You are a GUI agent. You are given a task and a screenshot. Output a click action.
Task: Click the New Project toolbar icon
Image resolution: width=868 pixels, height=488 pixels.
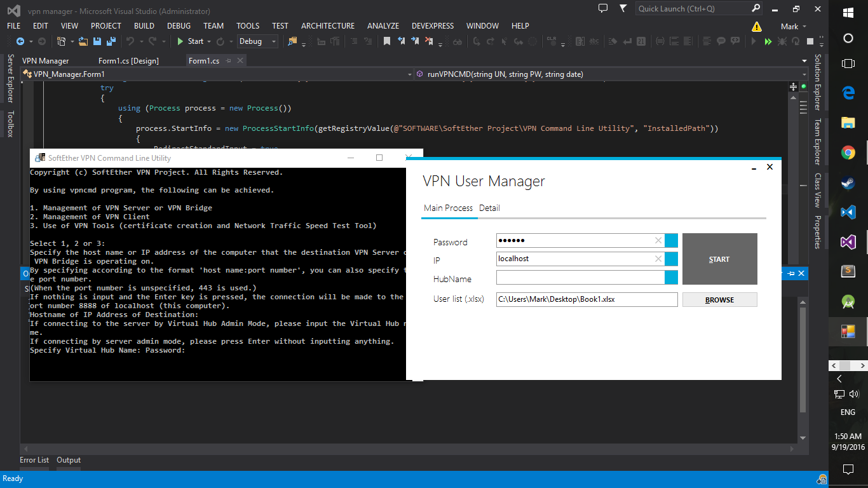tap(61, 41)
